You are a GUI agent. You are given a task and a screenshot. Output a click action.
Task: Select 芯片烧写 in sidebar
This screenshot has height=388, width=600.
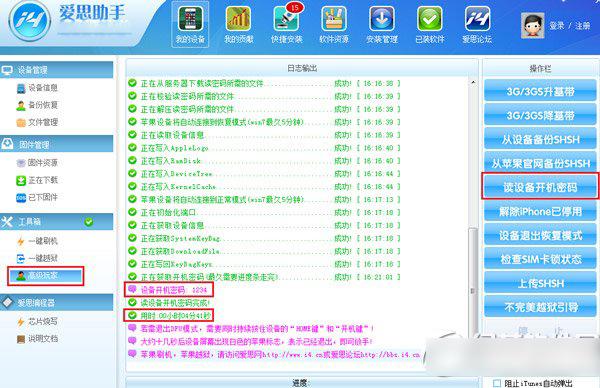[x=38, y=321]
